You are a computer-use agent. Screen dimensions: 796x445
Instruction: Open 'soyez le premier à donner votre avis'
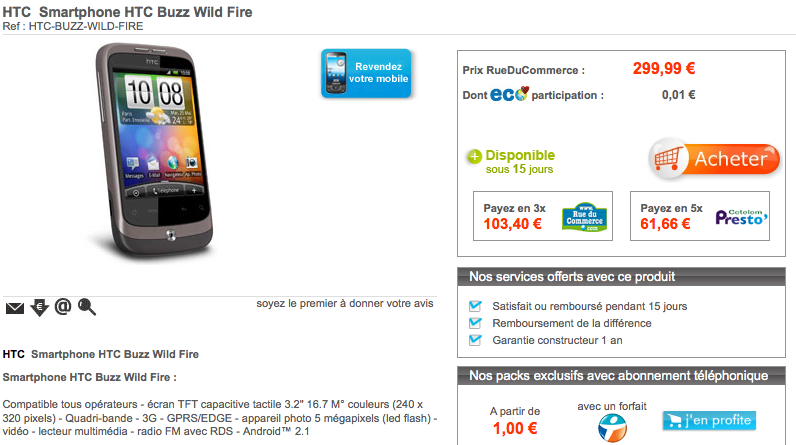pyautogui.click(x=345, y=303)
